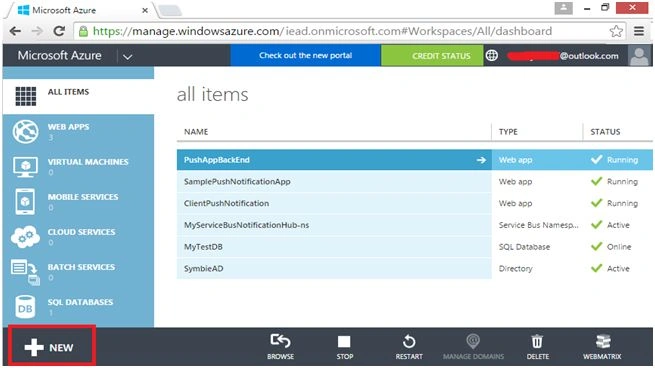Open the globe language selector icon
655x368 pixels.
[x=492, y=55]
